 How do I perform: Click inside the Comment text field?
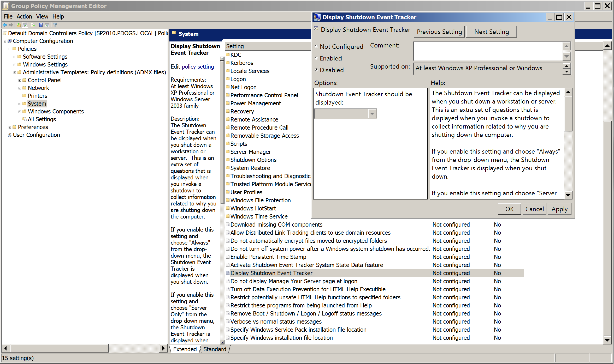488,51
